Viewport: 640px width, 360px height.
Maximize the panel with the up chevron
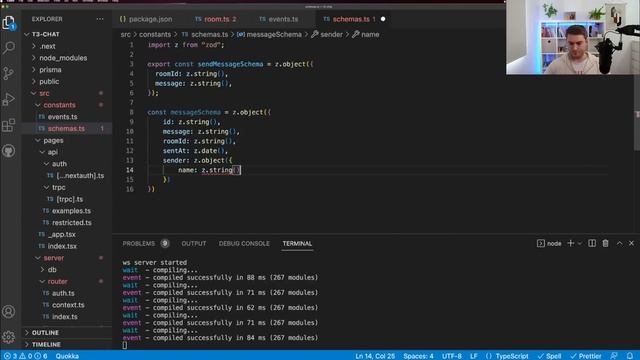pyautogui.click(x=620, y=243)
